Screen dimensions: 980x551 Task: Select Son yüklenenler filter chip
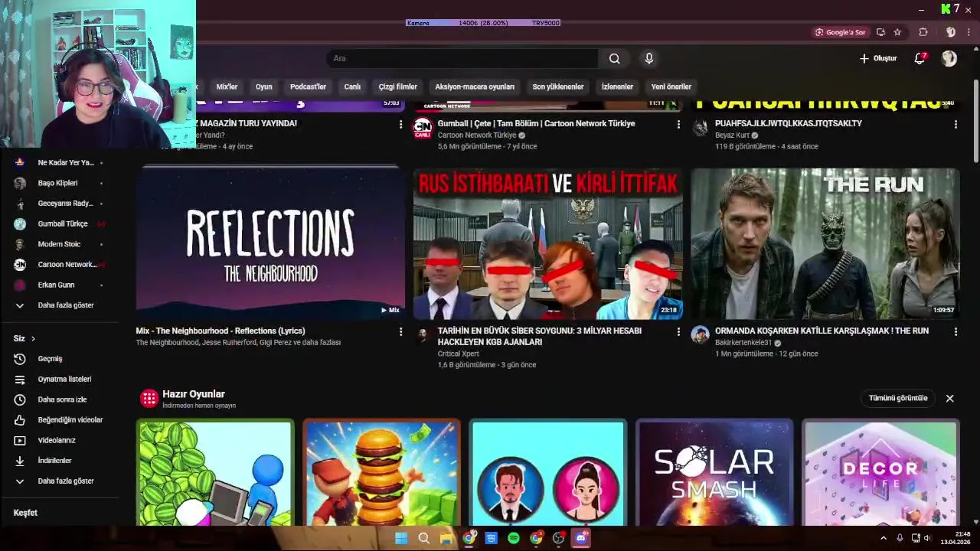[x=558, y=87]
